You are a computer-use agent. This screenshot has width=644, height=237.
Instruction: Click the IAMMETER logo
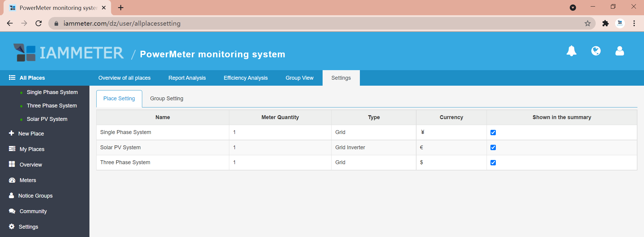click(x=69, y=53)
